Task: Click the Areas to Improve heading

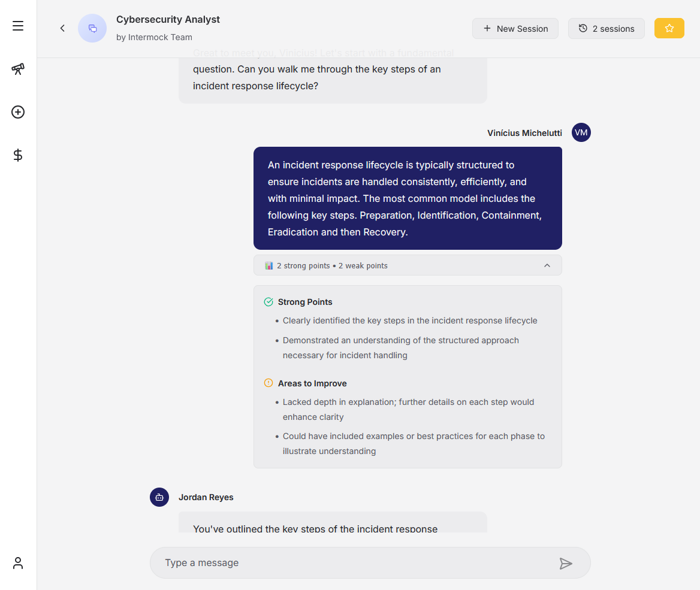Action: [x=312, y=383]
